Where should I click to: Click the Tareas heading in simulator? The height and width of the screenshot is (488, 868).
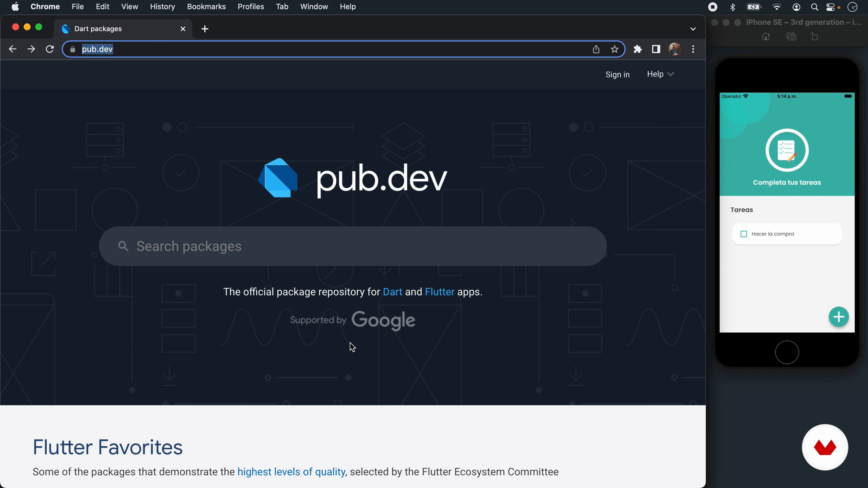click(741, 210)
